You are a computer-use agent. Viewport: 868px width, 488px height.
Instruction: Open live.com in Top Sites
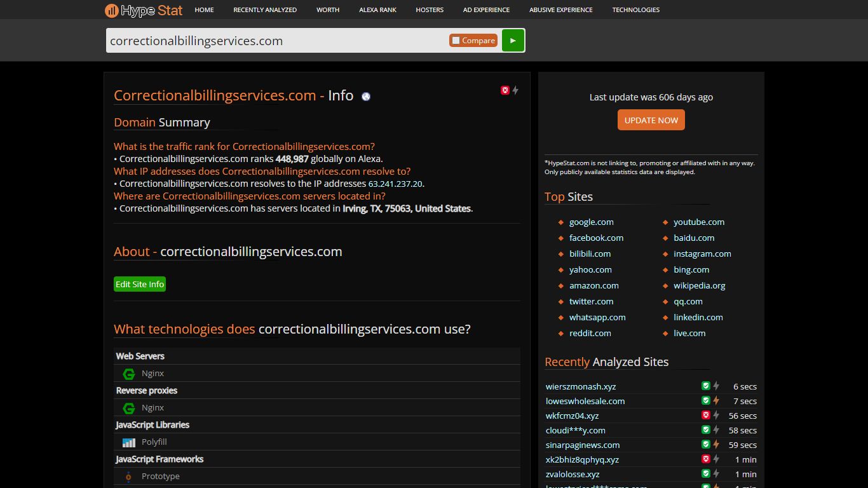tap(689, 333)
